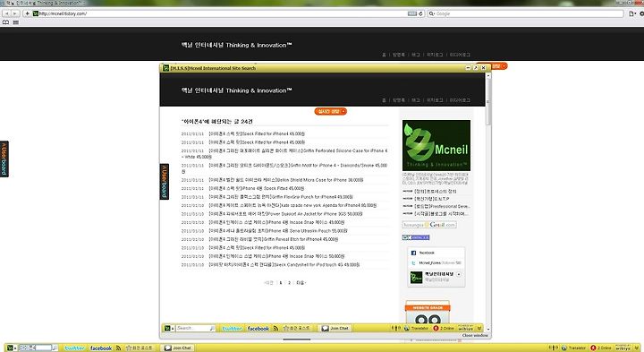The height and width of the screenshot is (352, 644).
Task: Click scroll-down arrow of popup scrollbar
Action: pyautogui.click(x=488, y=329)
